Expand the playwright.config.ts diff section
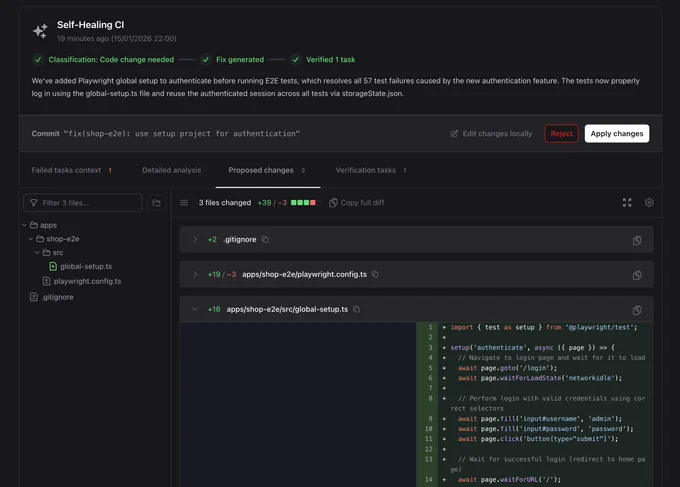 195,275
